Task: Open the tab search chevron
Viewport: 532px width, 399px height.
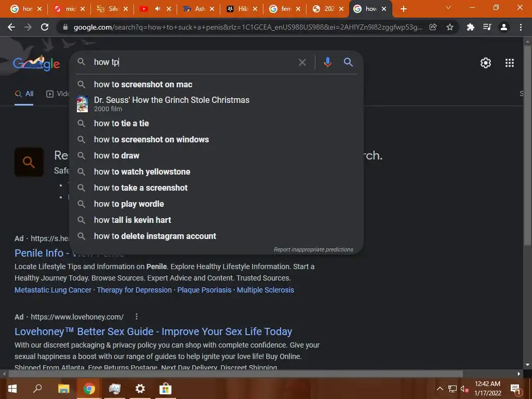Action: pos(448,7)
